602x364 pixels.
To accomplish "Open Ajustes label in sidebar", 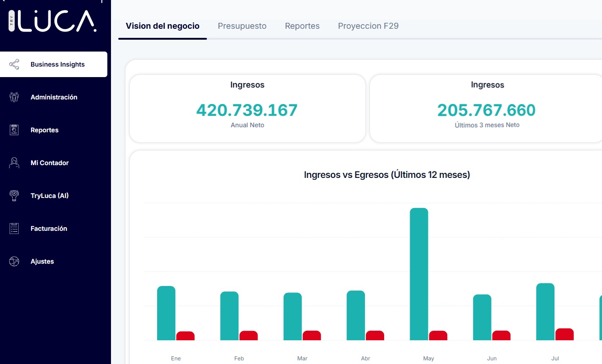I will click(42, 261).
